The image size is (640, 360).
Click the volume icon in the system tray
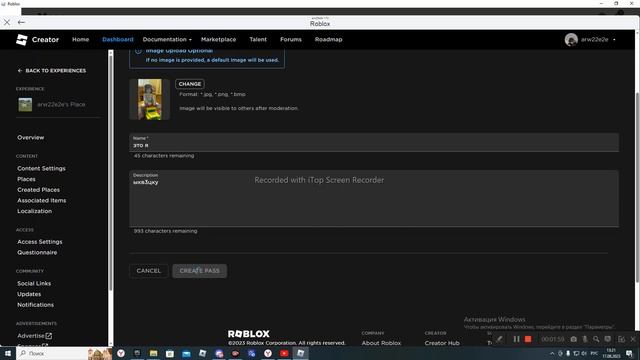(x=584, y=353)
